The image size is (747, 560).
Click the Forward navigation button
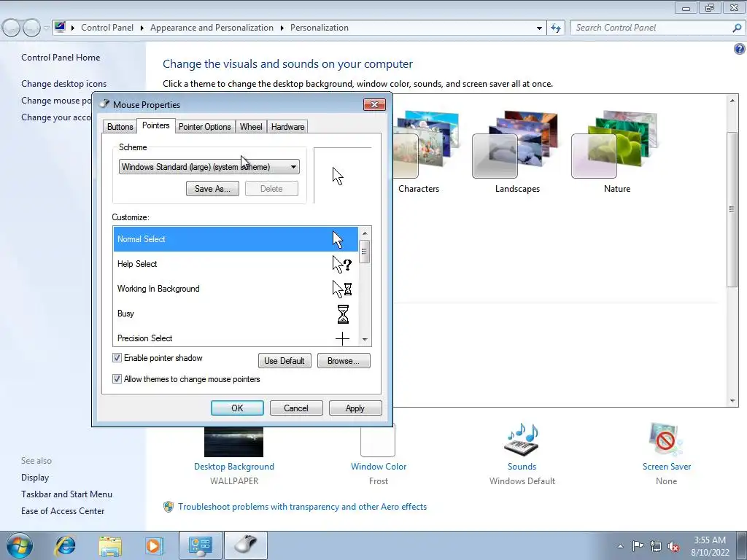point(31,28)
